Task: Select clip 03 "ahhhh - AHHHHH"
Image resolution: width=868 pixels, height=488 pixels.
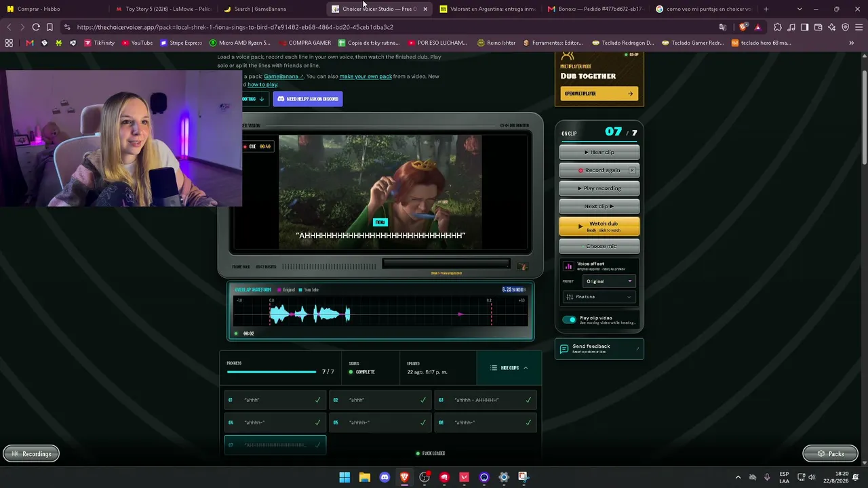Action: tap(485, 400)
